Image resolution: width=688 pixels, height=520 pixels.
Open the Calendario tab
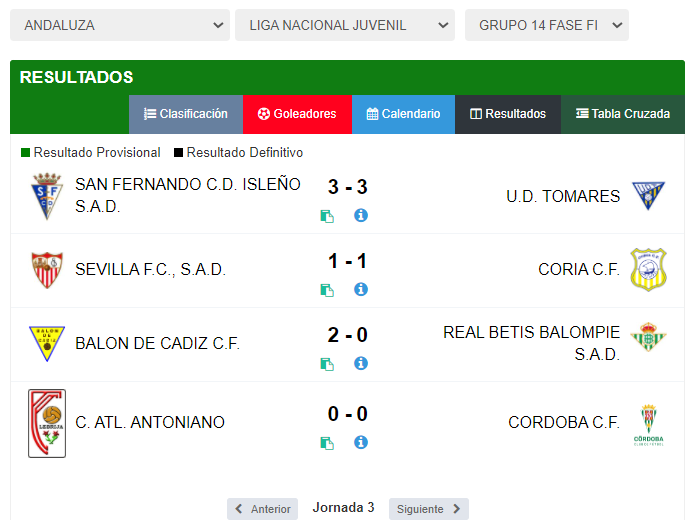coord(403,114)
